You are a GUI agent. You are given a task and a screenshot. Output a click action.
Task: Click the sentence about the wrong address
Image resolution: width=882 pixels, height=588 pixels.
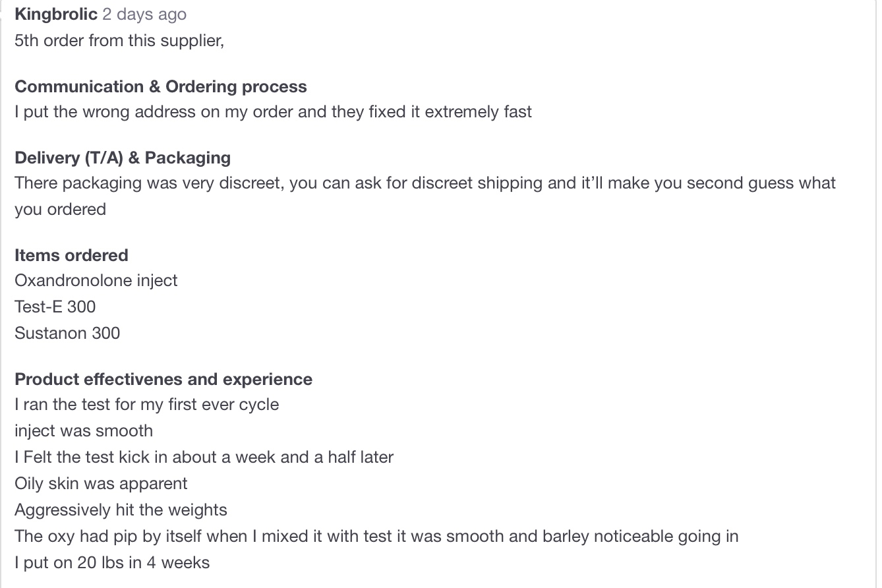[x=273, y=111]
